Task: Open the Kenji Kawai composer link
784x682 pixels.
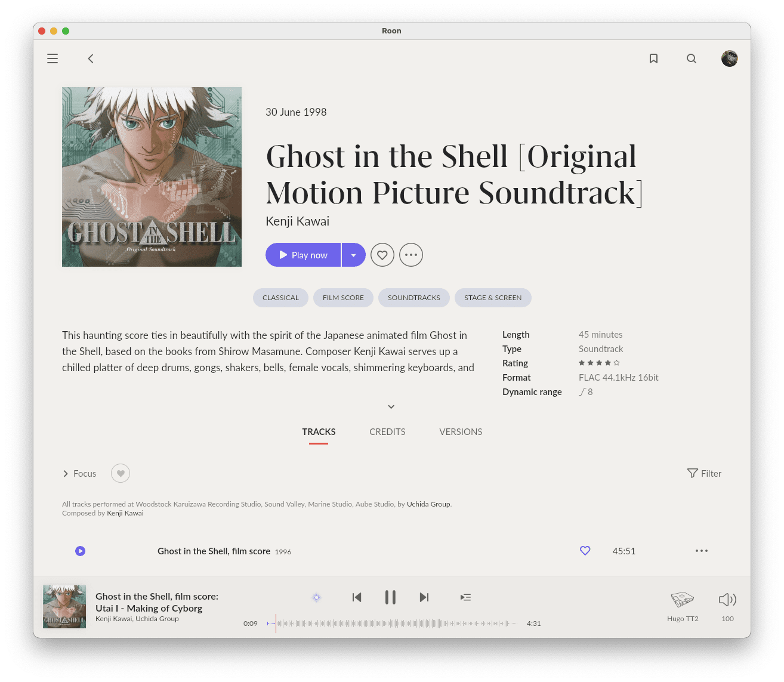Action: (125, 513)
